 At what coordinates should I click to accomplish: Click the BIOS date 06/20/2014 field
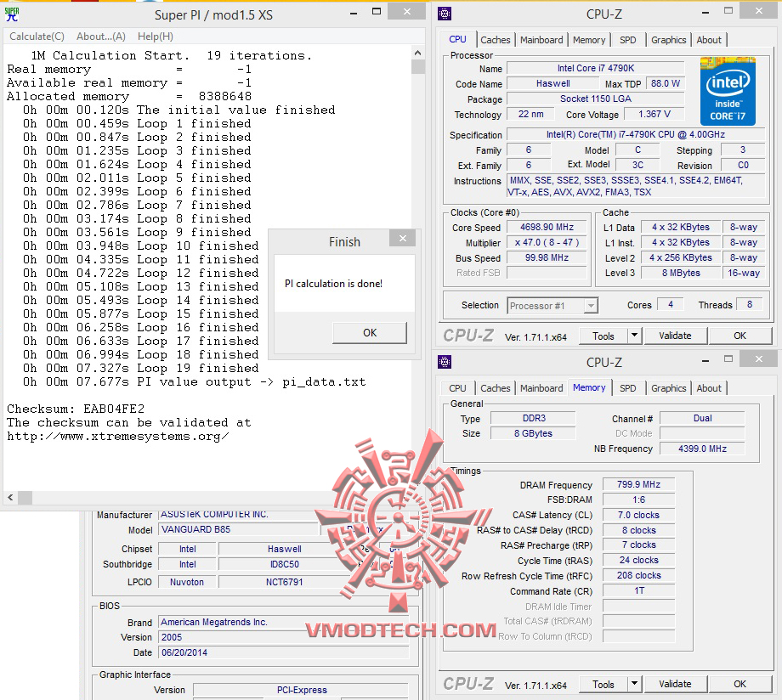pos(283,652)
